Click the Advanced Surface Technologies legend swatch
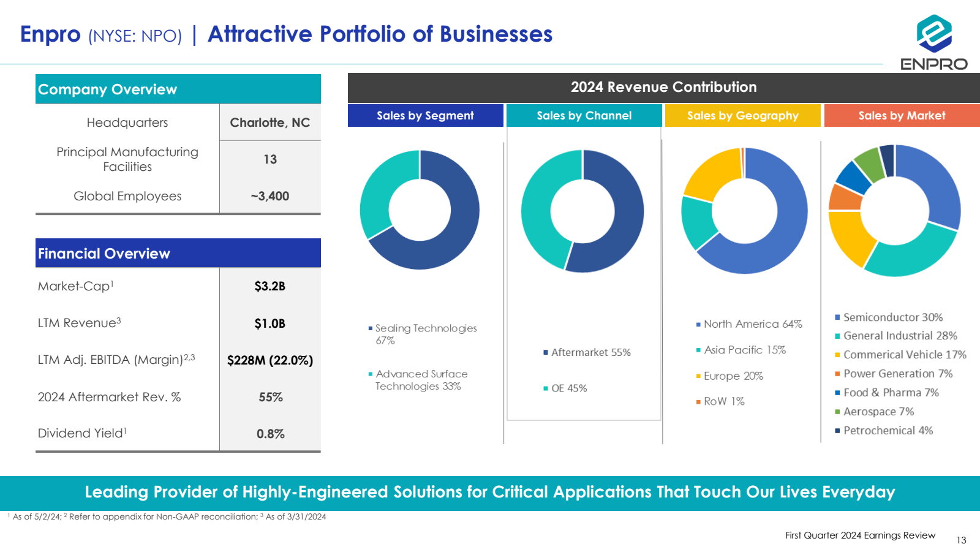Viewport: 980px width, 552px height. pyautogui.click(x=371, y=374)
